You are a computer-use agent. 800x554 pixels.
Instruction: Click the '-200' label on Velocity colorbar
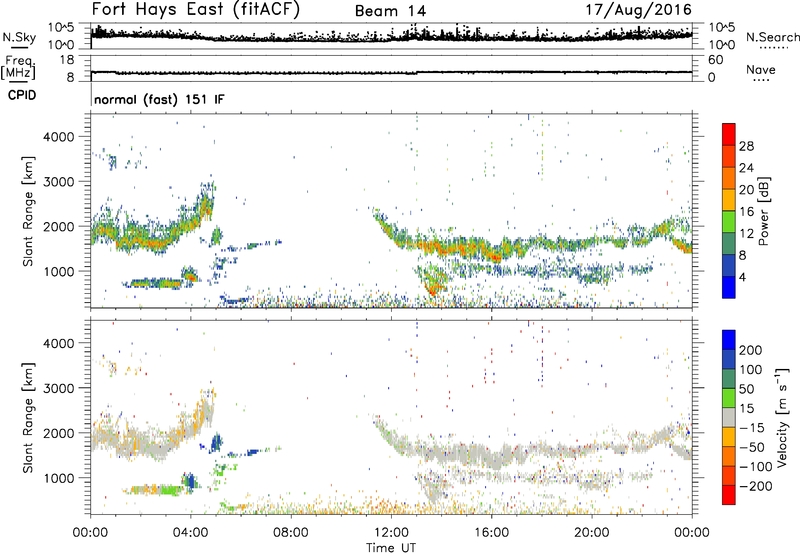(756, 486)
